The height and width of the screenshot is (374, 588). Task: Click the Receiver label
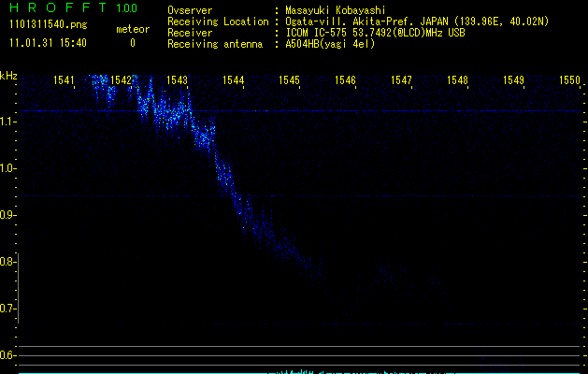point(190,33)
